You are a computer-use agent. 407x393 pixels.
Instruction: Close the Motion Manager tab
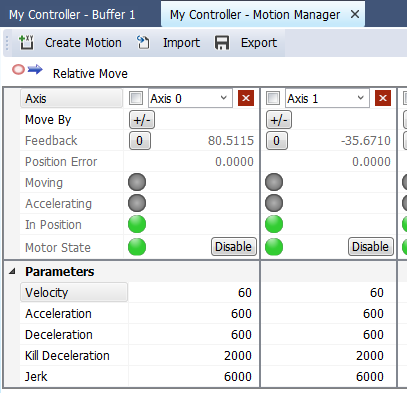355,14
